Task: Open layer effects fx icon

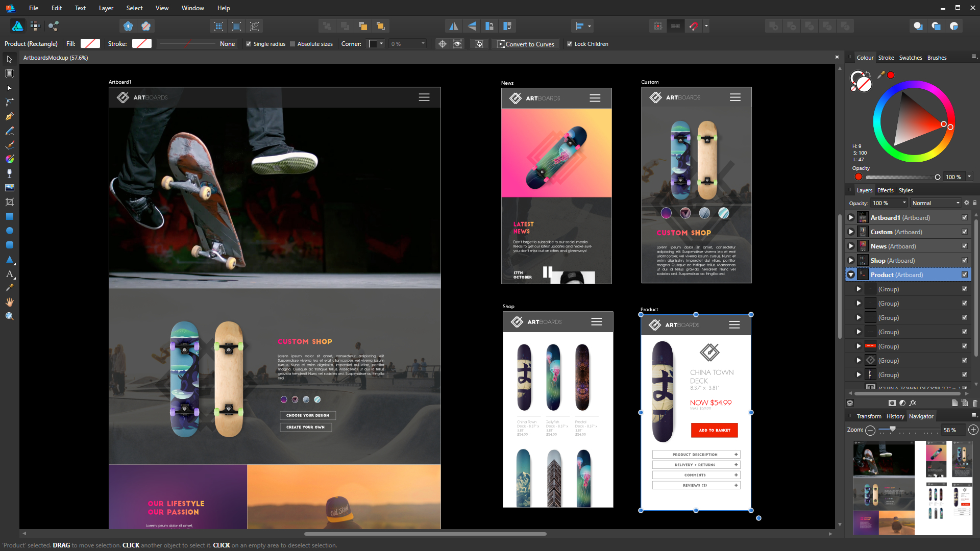Action: click(x=913, y=403)
